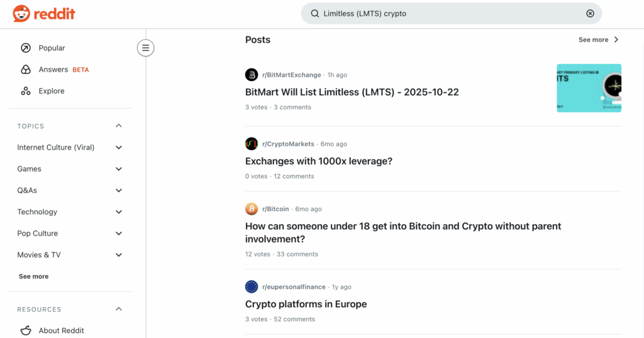This screenshot has height=338, width=644.
Task: Navigate to Explore page
Action: pyautogui.click(x=51, y=91)
